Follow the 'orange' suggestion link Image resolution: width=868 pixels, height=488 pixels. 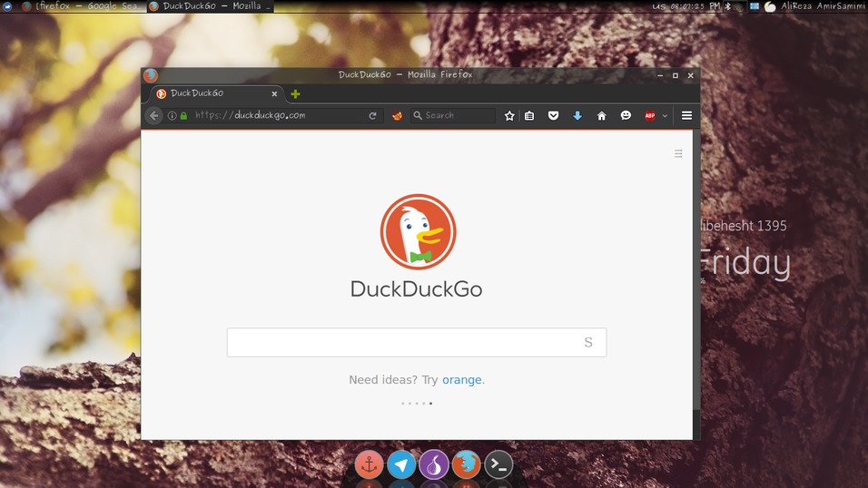pos(461,379)
